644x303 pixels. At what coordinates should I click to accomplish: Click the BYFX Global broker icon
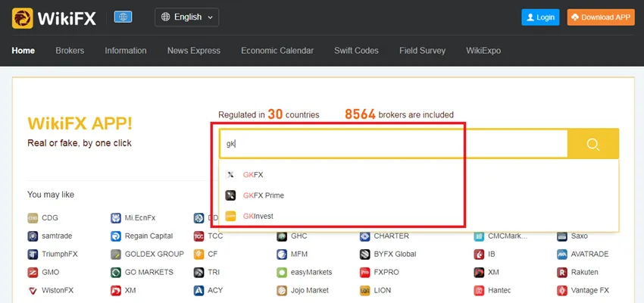coord(364,255)
